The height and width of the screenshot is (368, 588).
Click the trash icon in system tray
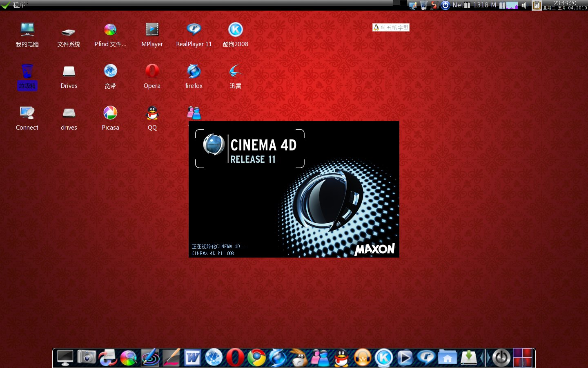tap(424, 5)
